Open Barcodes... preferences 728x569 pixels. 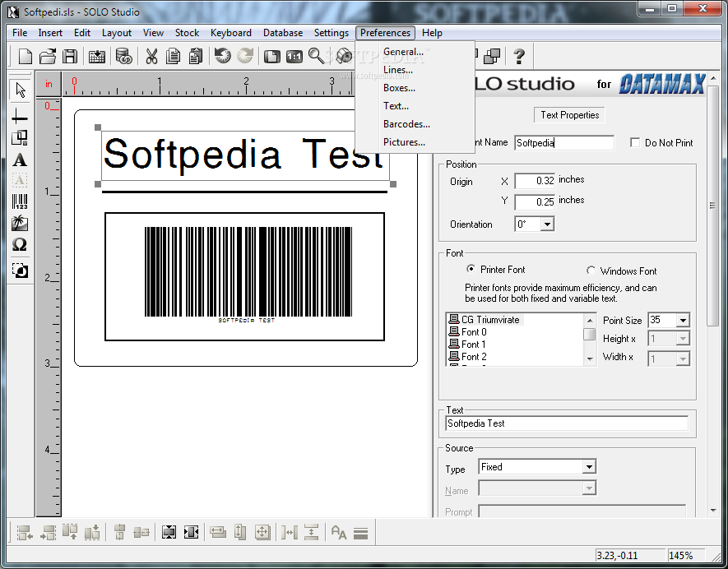406,124
